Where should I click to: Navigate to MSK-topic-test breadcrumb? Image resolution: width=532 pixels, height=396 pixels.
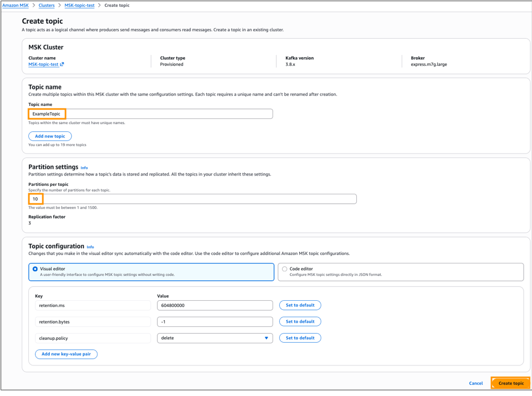click(79, 5)
